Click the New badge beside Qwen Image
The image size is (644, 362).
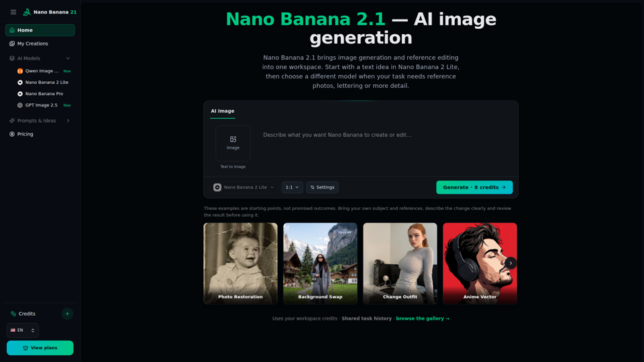pos(67,71)
